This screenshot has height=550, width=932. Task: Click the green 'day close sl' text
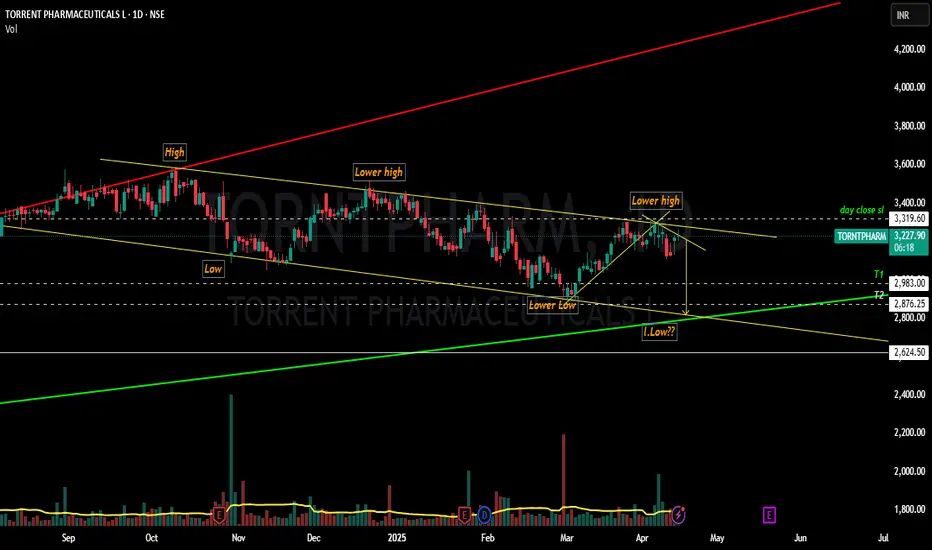pyautogui.click(x=861, y=210)
